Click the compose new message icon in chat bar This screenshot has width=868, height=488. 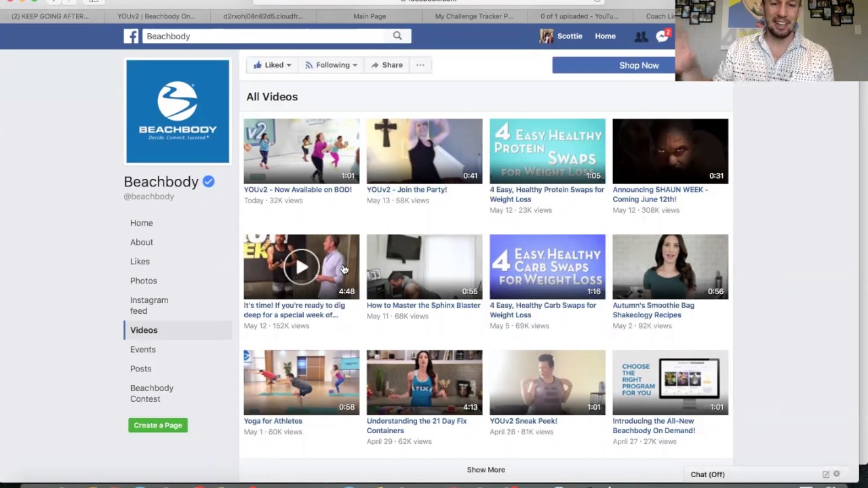[x=826, y=474]
